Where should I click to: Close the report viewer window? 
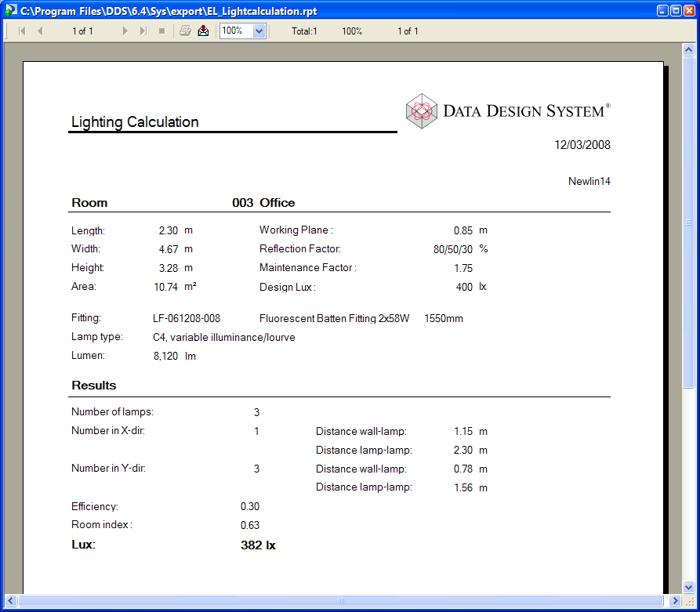[x=689, y=11]
